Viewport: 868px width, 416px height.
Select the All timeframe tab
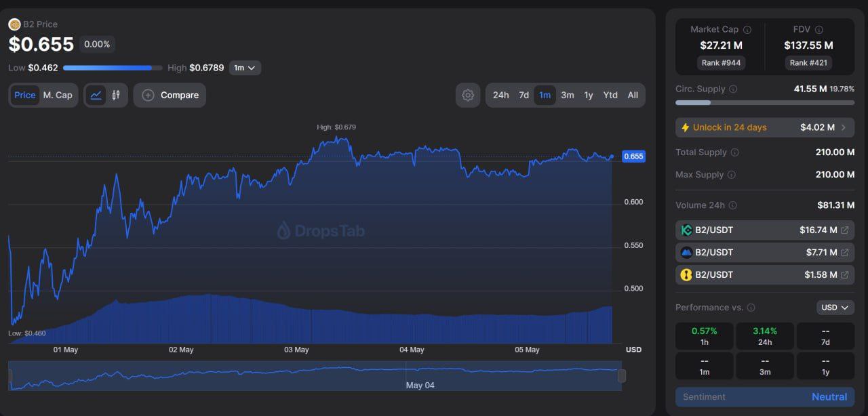coord(633,96)
